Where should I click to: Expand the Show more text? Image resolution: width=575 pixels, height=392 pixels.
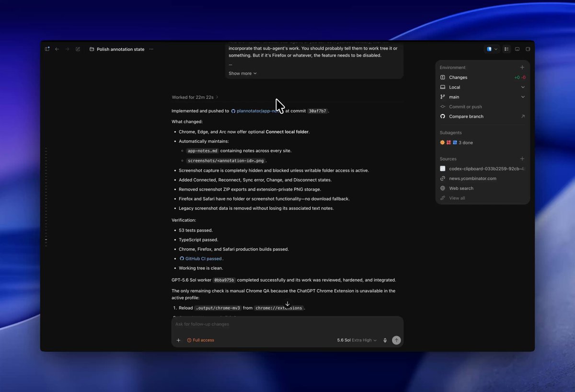point(242,73)
